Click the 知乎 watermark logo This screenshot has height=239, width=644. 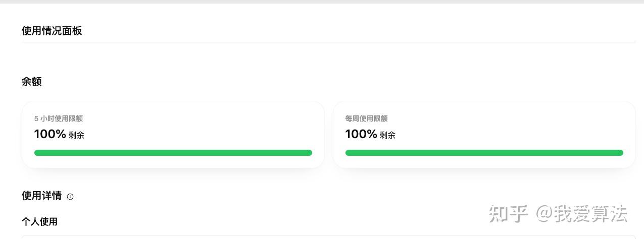[508, 214]
